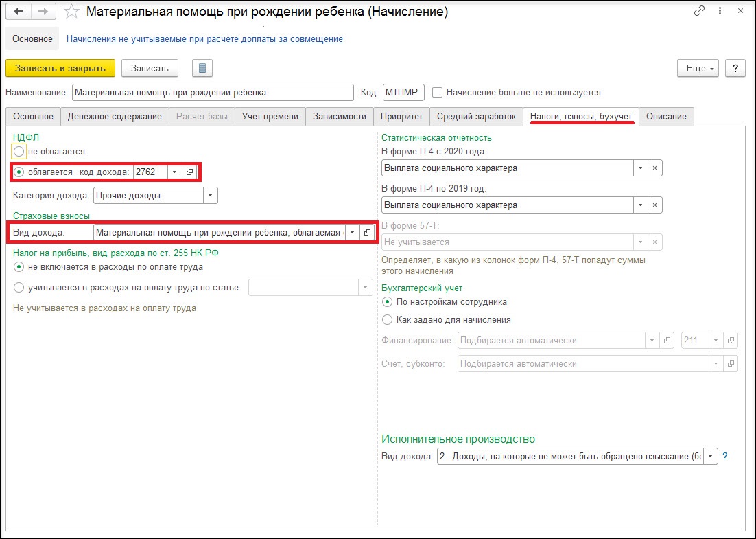This screenshot has width=756, height=539.
Task: Click the код дохода 2762 input
Action: (x=150, y=172)
